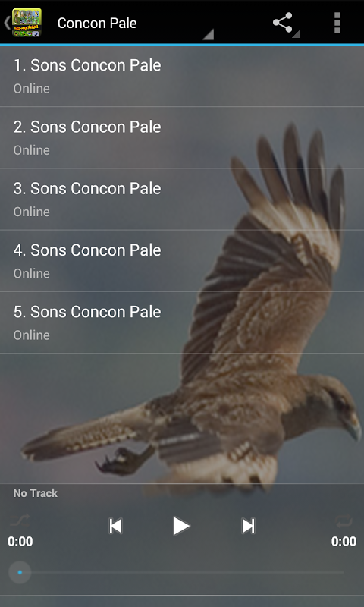Tap the No Track label

[x=35, y=493]
